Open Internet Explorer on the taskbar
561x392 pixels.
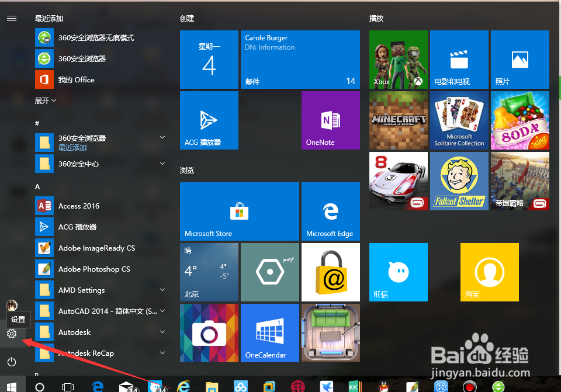183,386
